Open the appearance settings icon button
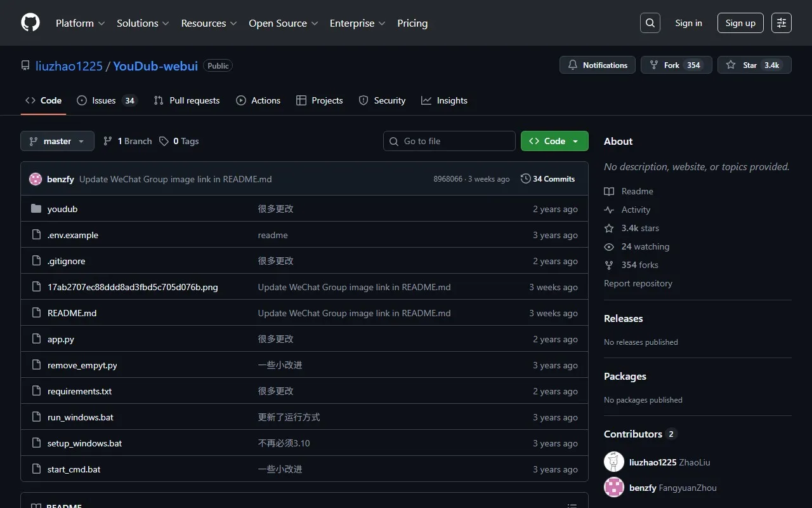Viewport: 812px width, 508px height. pos(782,23)
